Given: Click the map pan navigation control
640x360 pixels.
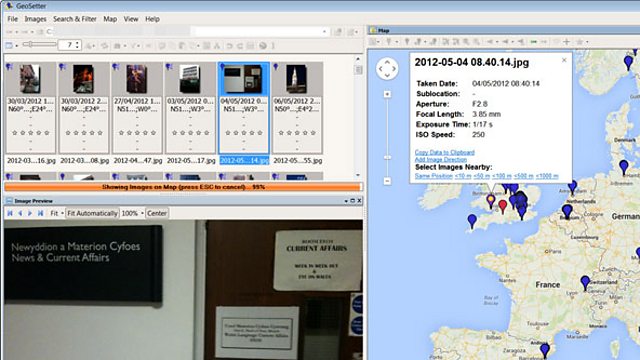Looking at the screenshot, I should (x=387, y=69).
